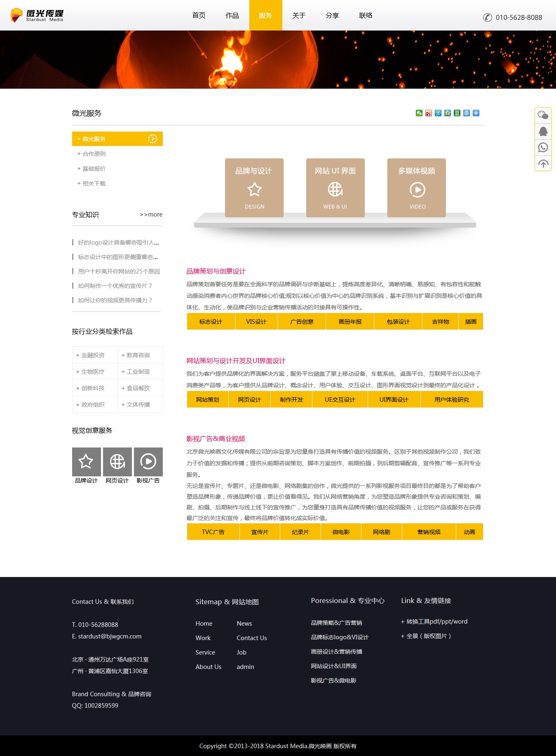This screenshot has width=556, height=756.
Task: Expand the 合作原则 sidebar item
Action: tap(94, 154)
